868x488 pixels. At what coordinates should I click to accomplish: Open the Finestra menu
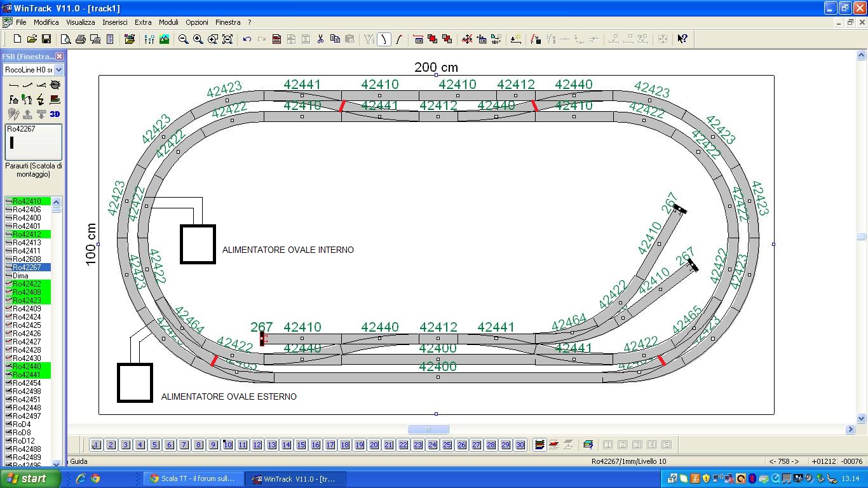pyautogui.click(x=229, y=22)
